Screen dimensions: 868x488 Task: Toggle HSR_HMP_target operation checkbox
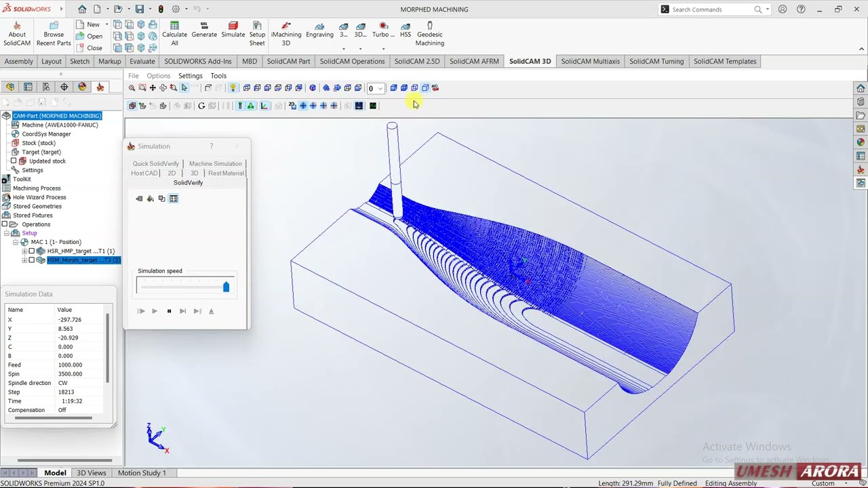click(31, 251)
